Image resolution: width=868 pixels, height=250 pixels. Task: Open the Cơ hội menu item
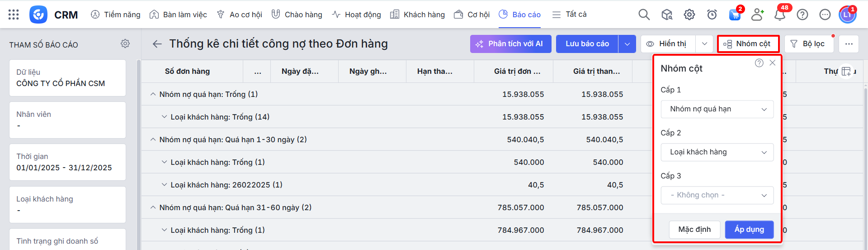pyautogui.click(x=472, y=14)
